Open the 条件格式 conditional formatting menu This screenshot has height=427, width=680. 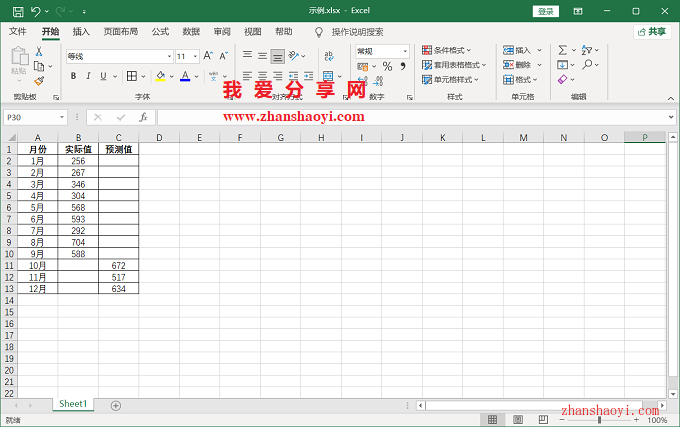tap(447, 50)
